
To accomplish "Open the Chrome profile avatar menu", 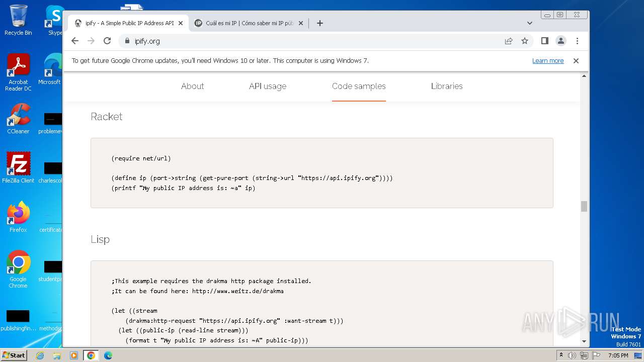I will [561, 41].
